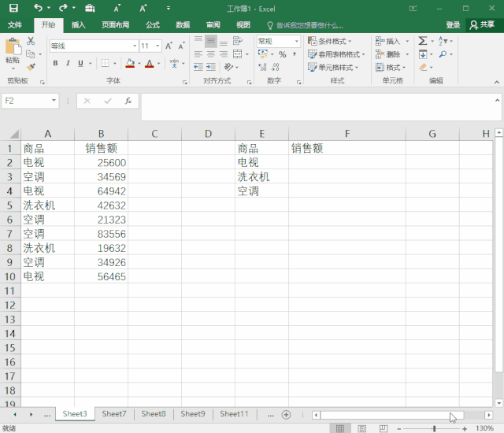Toggle underline formatting

(x=81, y=64)
